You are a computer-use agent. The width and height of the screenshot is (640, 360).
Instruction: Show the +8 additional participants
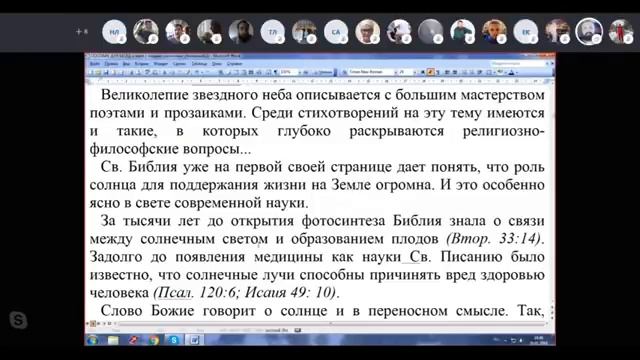pos(82,31)
